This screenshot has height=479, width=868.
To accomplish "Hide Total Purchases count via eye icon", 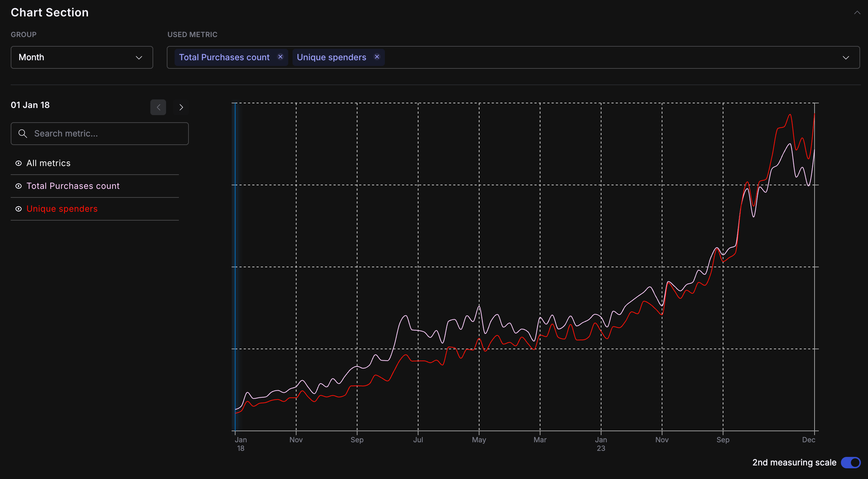I will tap(19, 186).
